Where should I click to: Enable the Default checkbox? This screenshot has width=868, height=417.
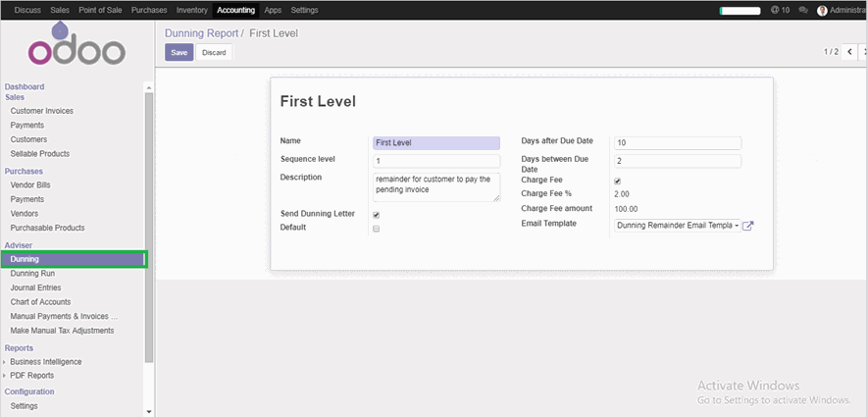click(376, 229)
